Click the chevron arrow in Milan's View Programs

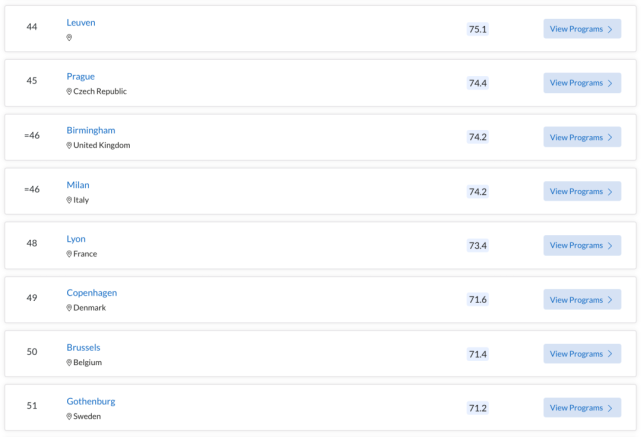coord(610,192)
